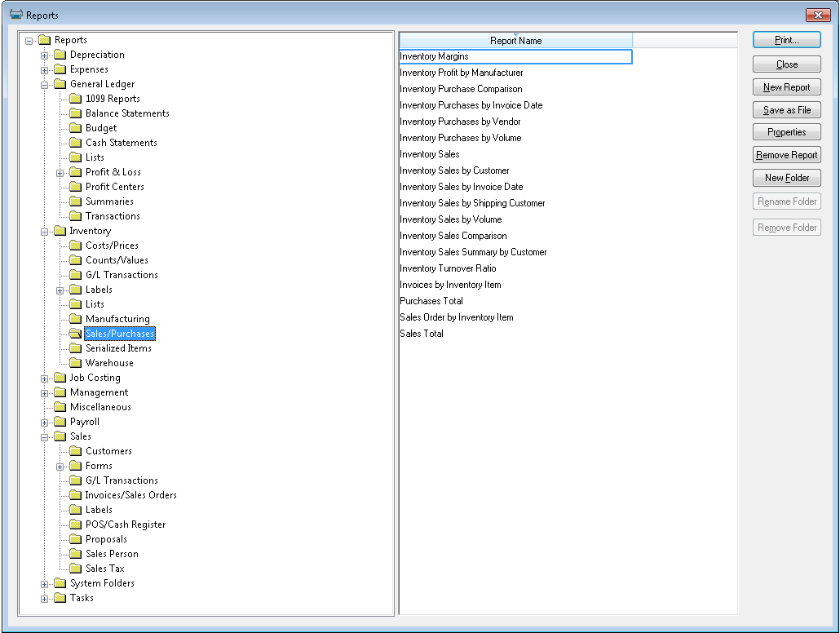The image size is (840, 633).
Task: Expand the Tasks folder node
Action: [45, 599]
